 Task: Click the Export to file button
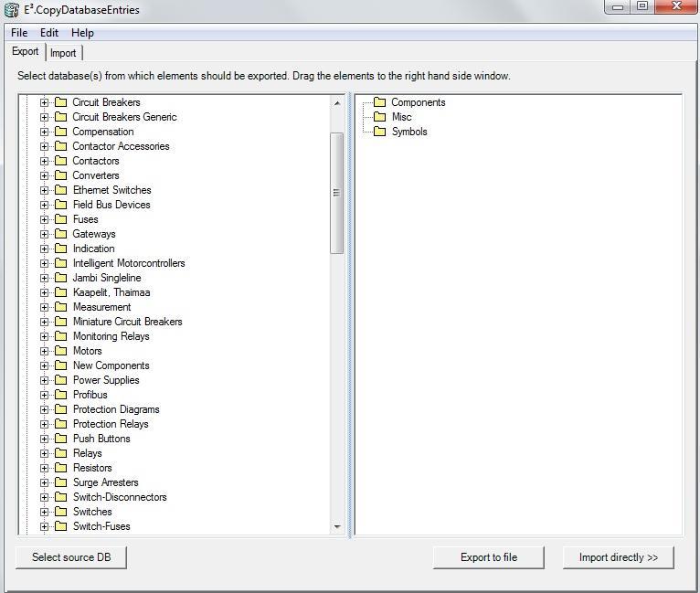[x=489, y=557]
